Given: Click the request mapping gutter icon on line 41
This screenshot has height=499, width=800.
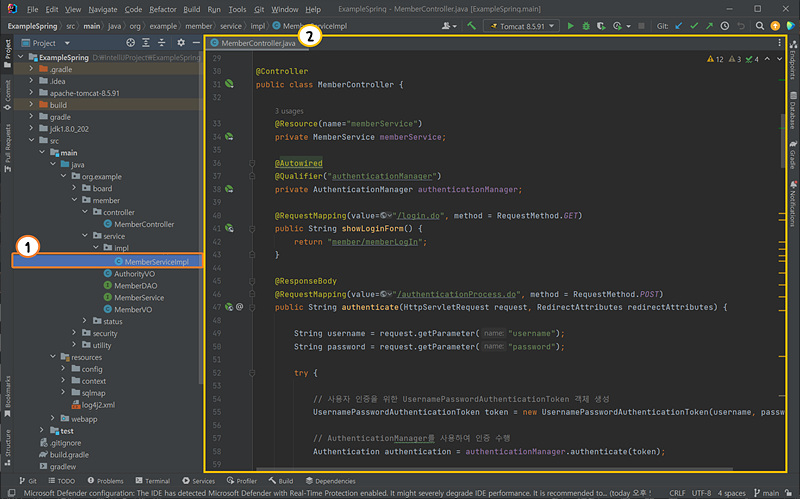Looking at the screenshot, I should [x=229, y=228].
